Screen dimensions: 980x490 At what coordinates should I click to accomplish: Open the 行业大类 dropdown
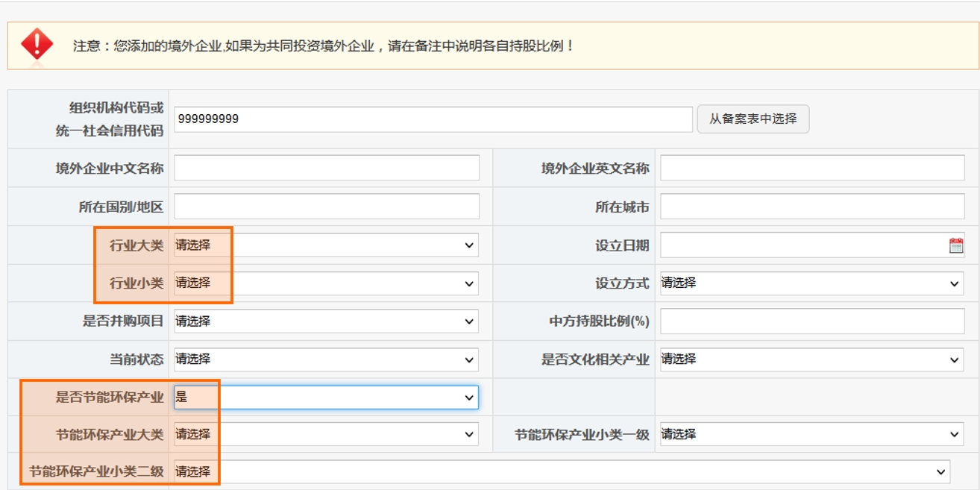point(326,245)
